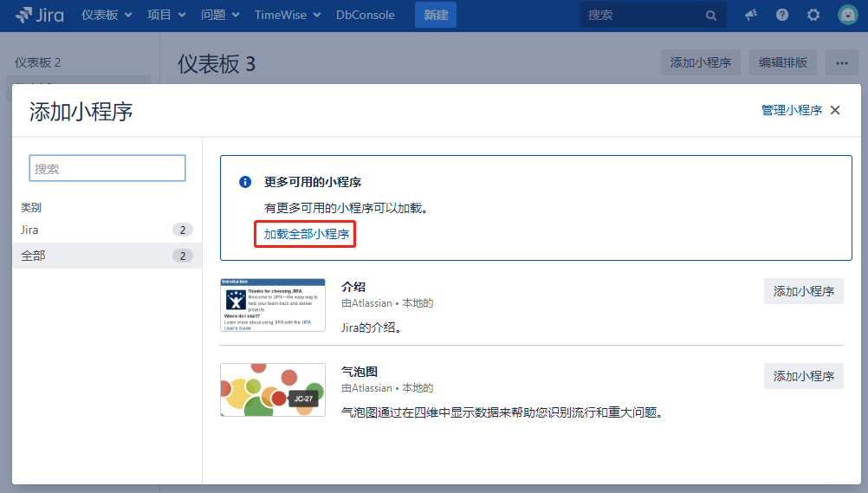This screenshot has height=493, width=868.
Task: Click the Jira logo in header
Action: point(39,15)
